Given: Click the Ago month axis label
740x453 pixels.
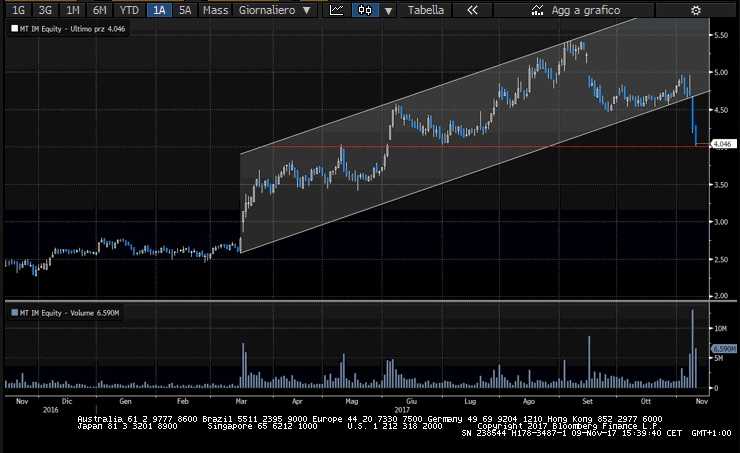Looking at the screenshot, I should tap(529, 401).
